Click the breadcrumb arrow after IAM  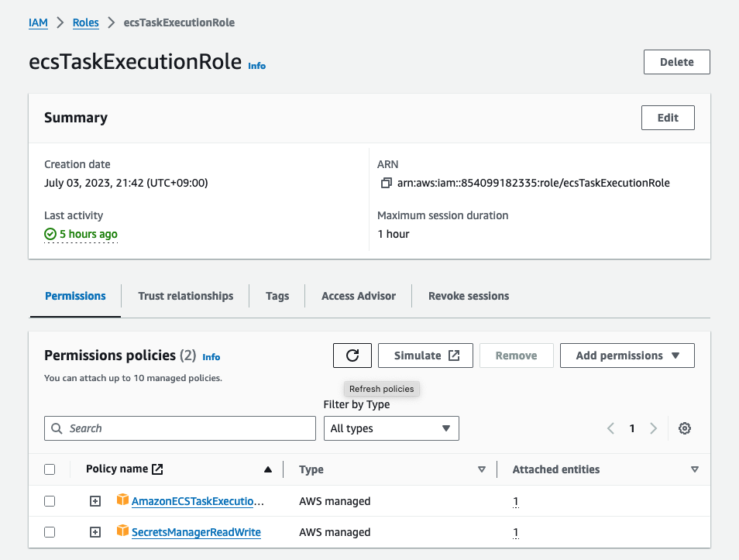[x=60, y=22]
